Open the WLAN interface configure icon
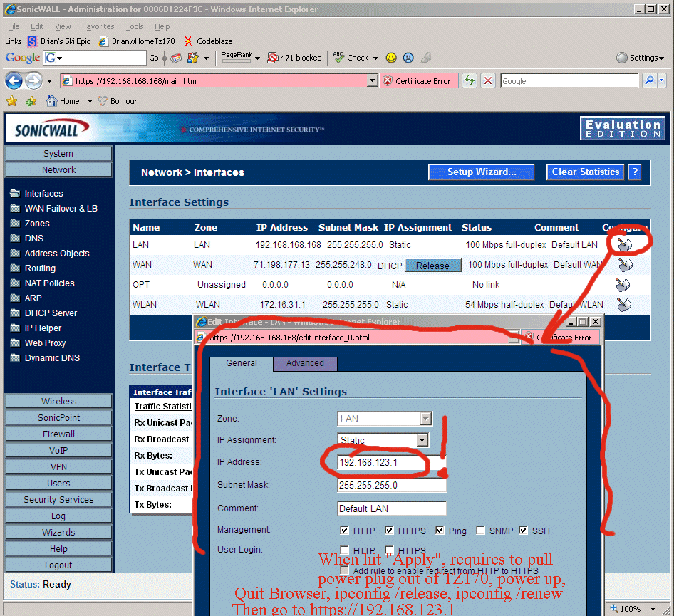 click(x=623, y=305)
